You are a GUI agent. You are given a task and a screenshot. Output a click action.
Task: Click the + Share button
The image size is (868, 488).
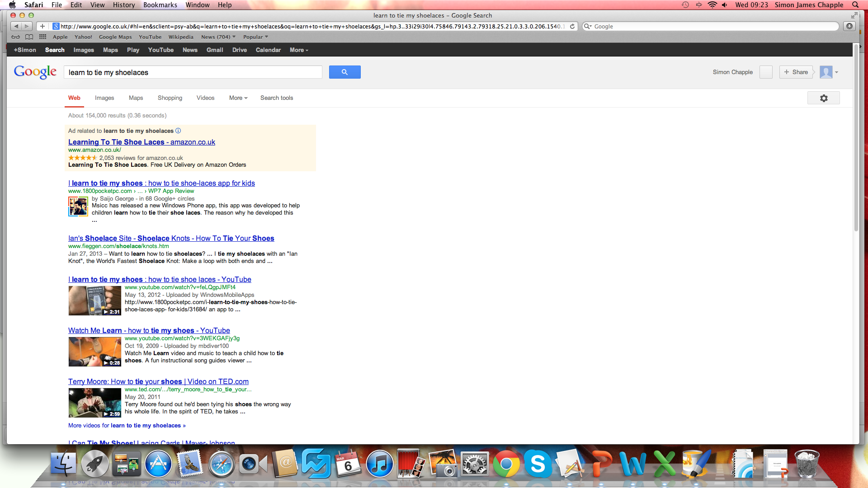(x=796, y=72)
